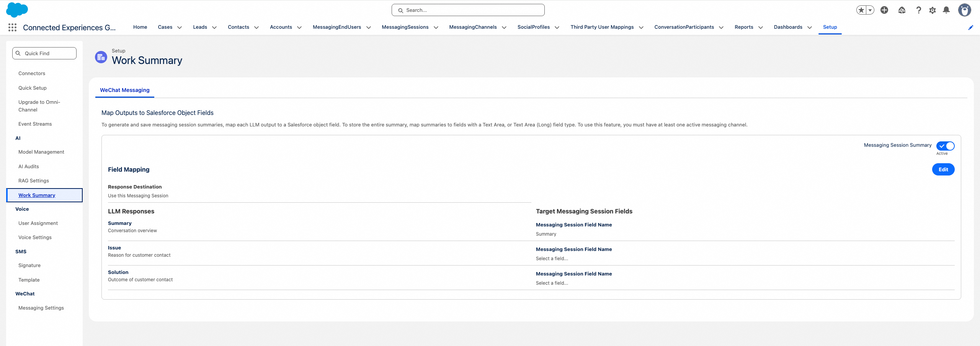Viewport: 980px width, 346px height.
Task: Click the Edit button for Field Mapping
Action: point(943,169)
